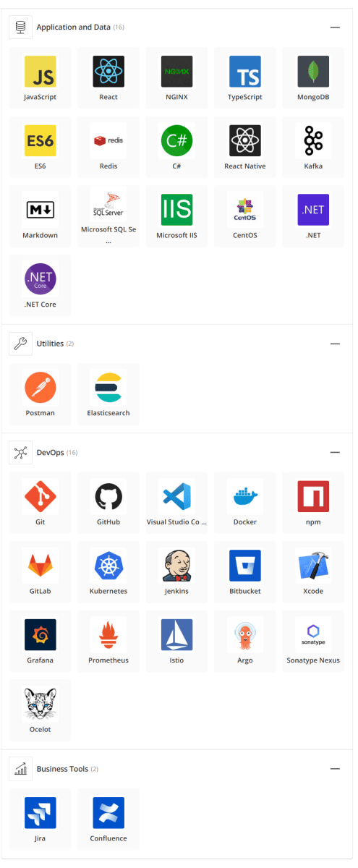
Task: Select the Jenkins butler icon
Action: 176,566
